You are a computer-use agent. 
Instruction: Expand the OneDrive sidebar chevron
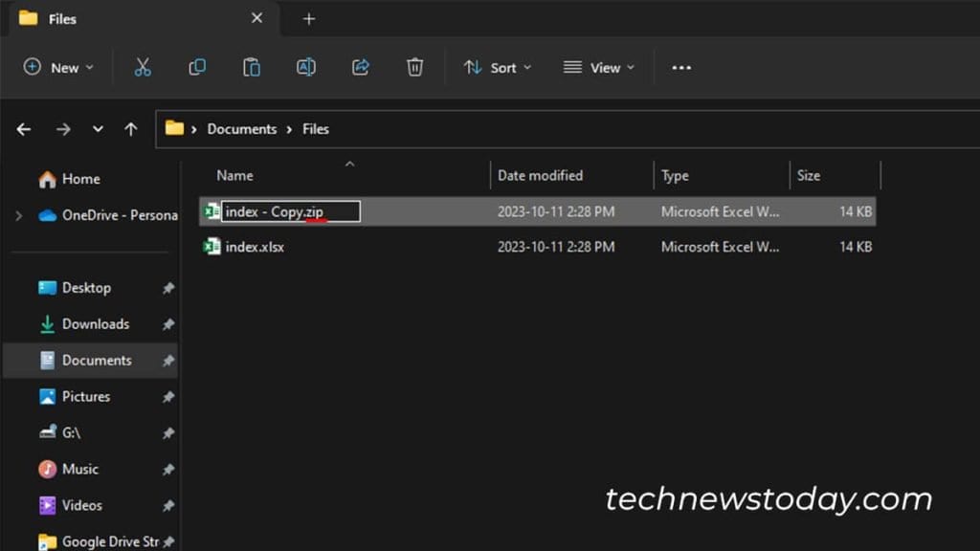(x=17, y=215)
